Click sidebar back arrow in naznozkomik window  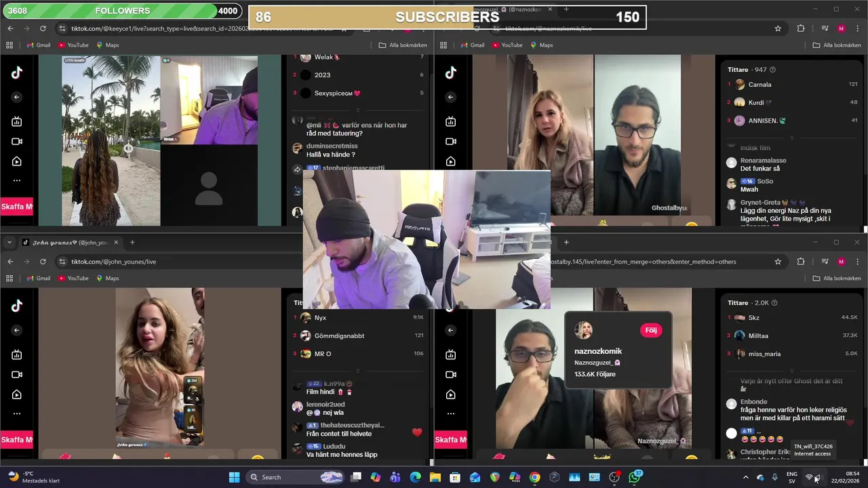point(451,97)
